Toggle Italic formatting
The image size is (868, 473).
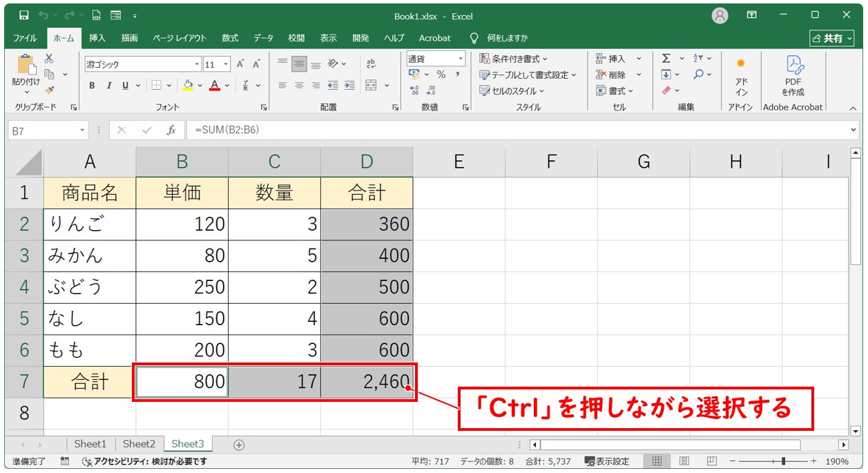click(108, 86)
